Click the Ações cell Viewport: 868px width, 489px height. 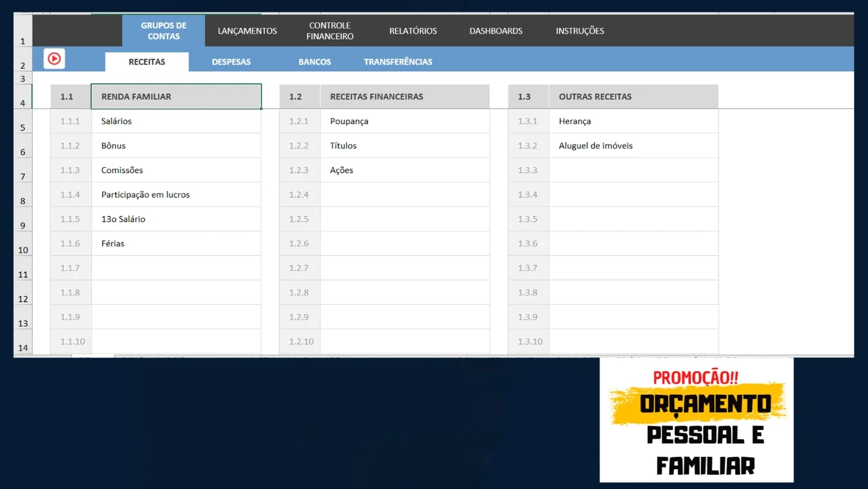pos(405,170)
